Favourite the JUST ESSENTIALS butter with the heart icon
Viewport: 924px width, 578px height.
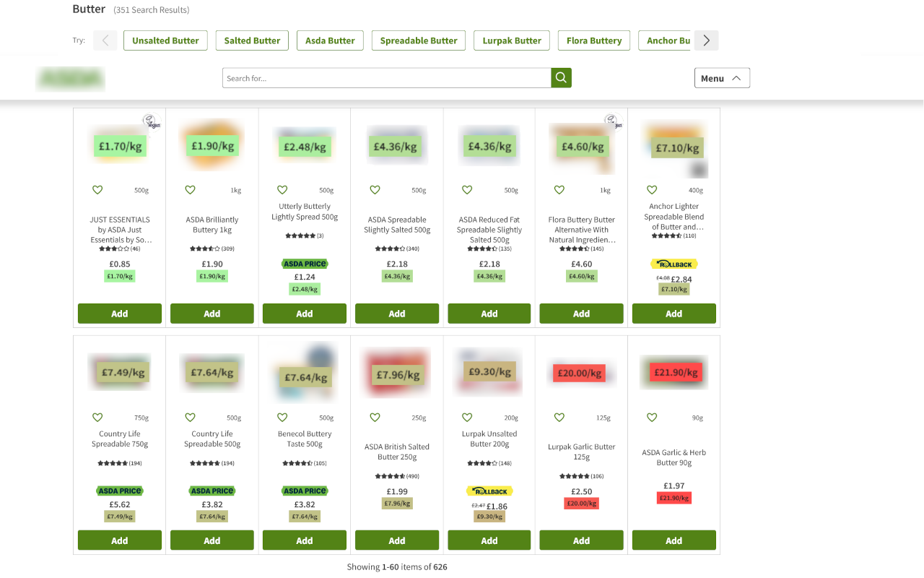97,189
